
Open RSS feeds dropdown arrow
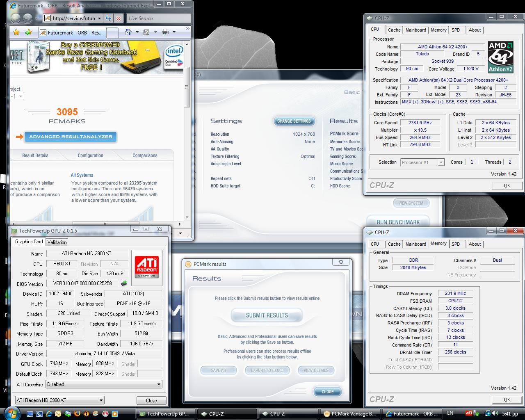point(155,32)
